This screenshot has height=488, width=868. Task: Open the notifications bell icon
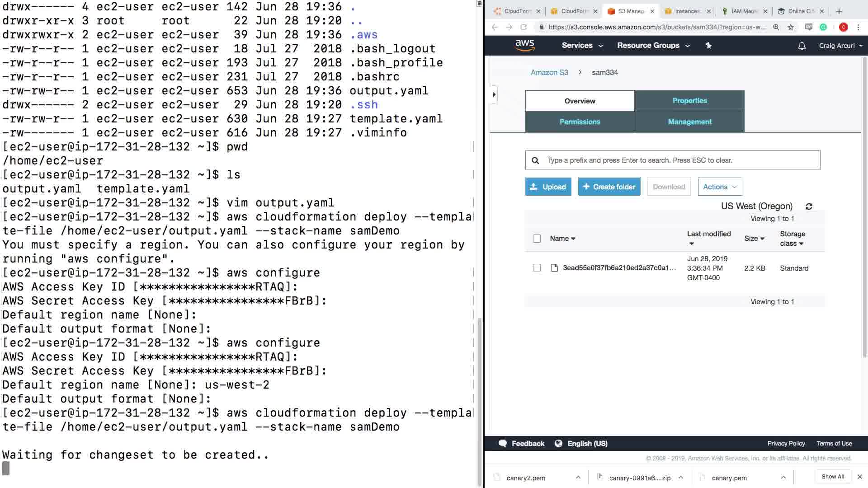pyautogui.click(x=802, y=46)
